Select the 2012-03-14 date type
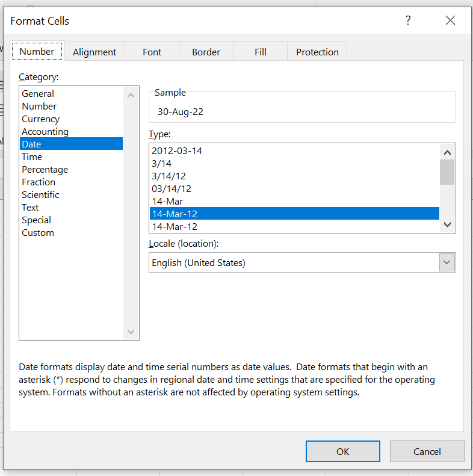The width and height of the screenshot is (473, 476). point(177,151)
